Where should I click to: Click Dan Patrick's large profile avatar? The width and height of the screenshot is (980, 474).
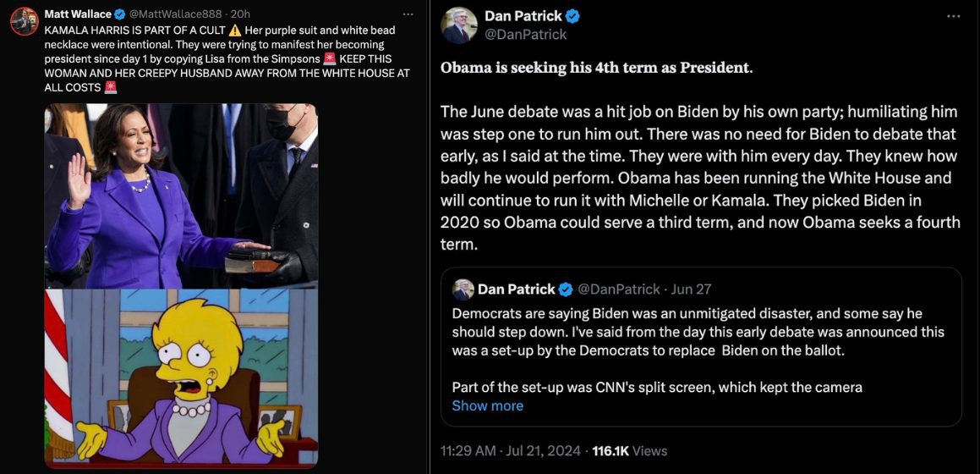(459, 25)
